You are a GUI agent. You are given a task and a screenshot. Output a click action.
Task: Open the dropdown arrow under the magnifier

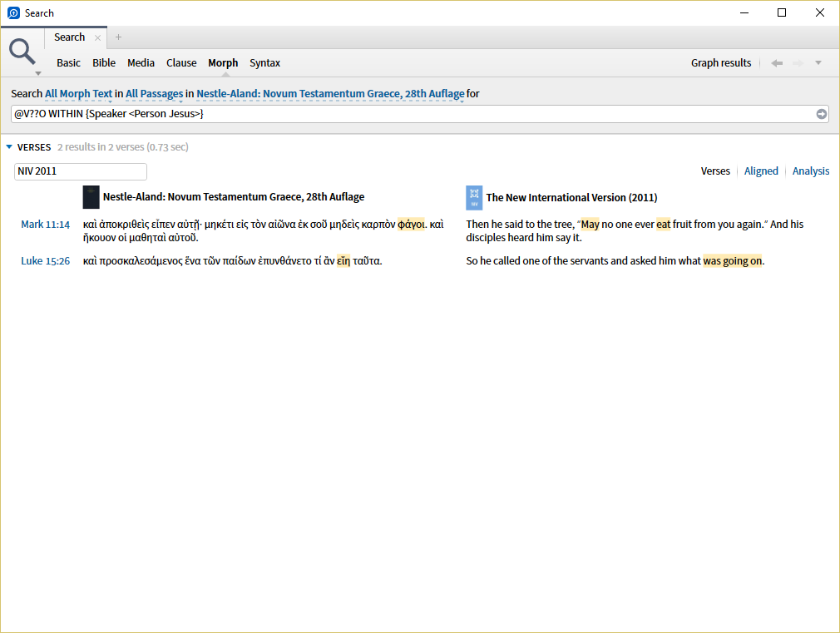click(x=38, y=73)
